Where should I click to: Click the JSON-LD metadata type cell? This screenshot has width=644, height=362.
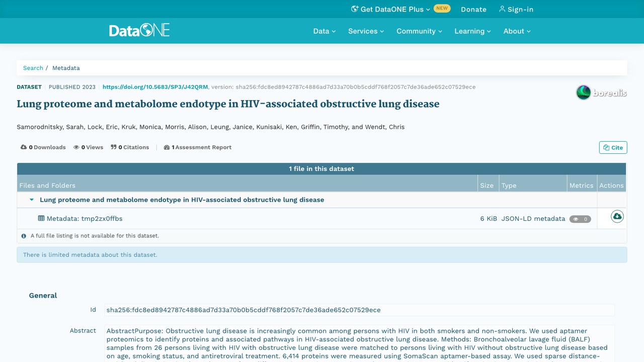click(533, 219)
